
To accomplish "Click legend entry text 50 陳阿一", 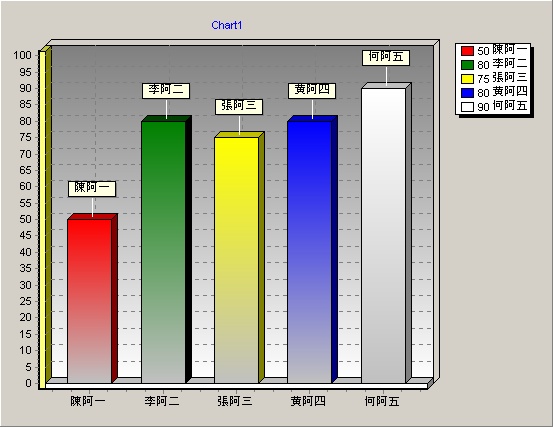I will (x=502, y=50).
